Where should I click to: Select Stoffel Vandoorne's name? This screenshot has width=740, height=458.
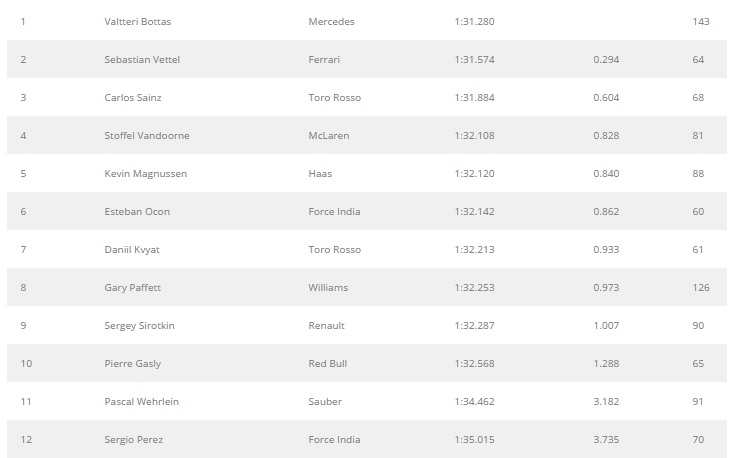click(x=147, y=136)
